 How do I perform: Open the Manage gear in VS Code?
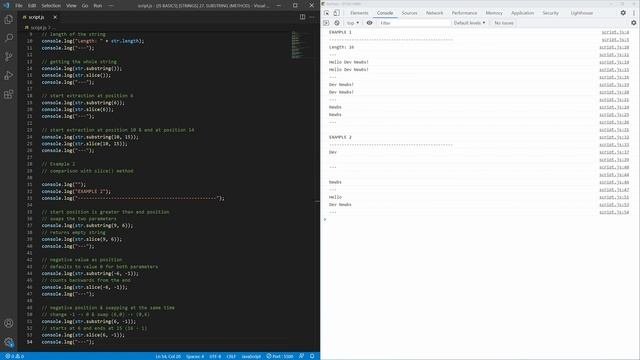click(x=9, y=342)
